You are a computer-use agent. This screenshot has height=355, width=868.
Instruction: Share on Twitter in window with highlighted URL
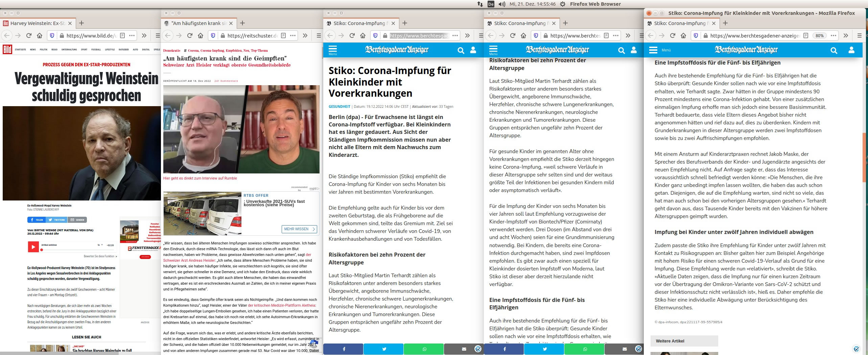pyautogui.click(x=383, y=349)
